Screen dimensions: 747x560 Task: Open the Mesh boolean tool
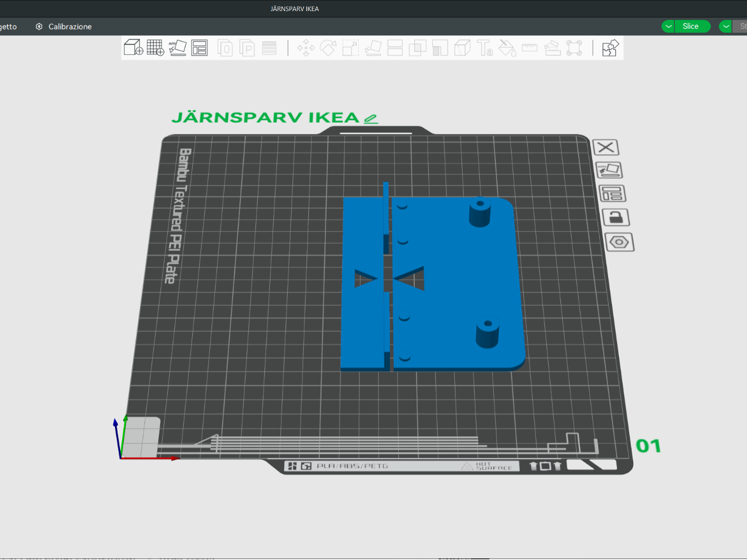click(417, 48)
